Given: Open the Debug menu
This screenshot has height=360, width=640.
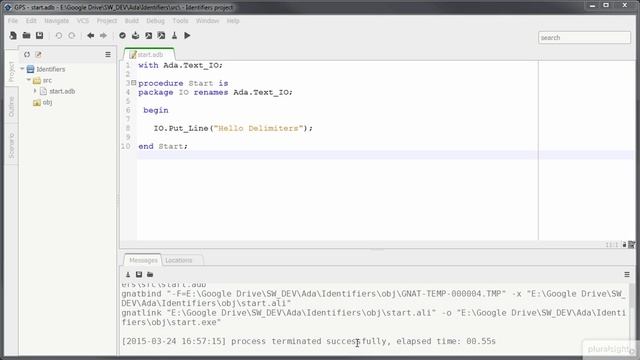Looking at the screenshot, I should click(156, 21).
